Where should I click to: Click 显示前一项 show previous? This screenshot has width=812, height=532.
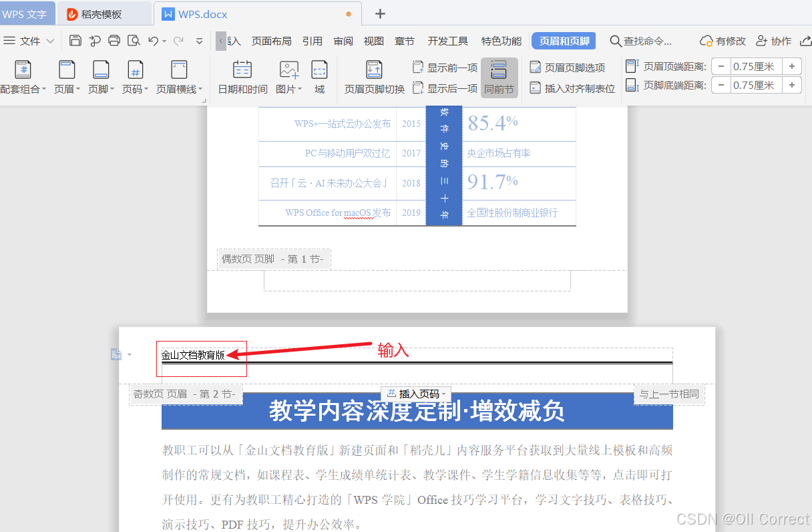(445, 68)
